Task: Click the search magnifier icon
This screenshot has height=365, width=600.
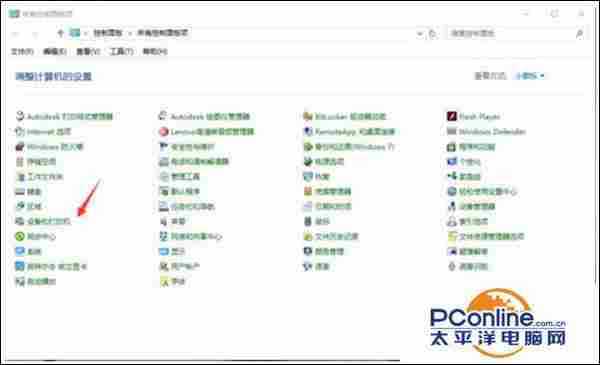Action: [x=579, y=34]
